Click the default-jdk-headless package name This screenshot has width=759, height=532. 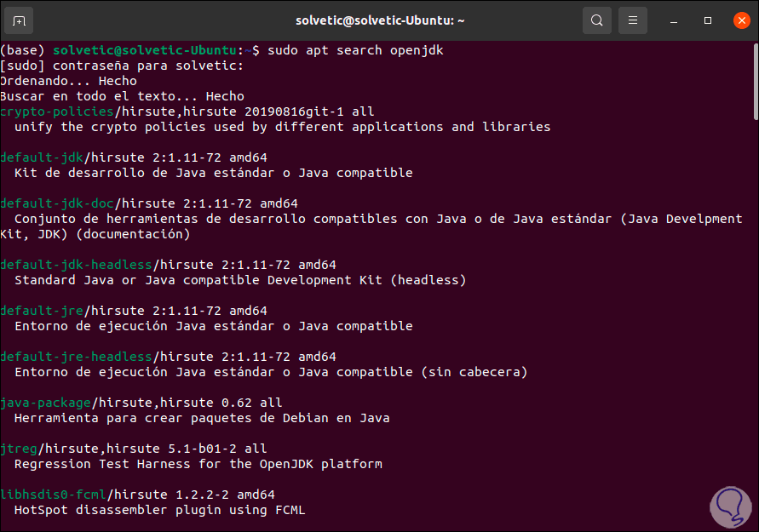[x=76, y=265]
